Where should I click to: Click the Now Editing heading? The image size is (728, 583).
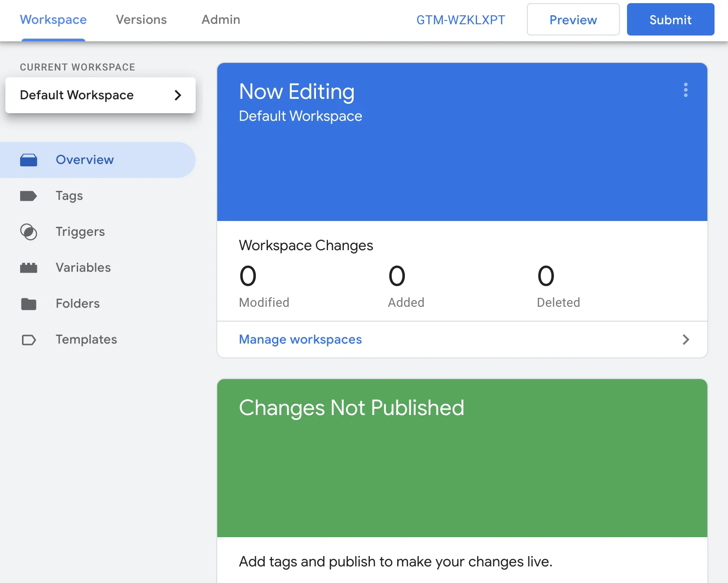pos(297,92)
